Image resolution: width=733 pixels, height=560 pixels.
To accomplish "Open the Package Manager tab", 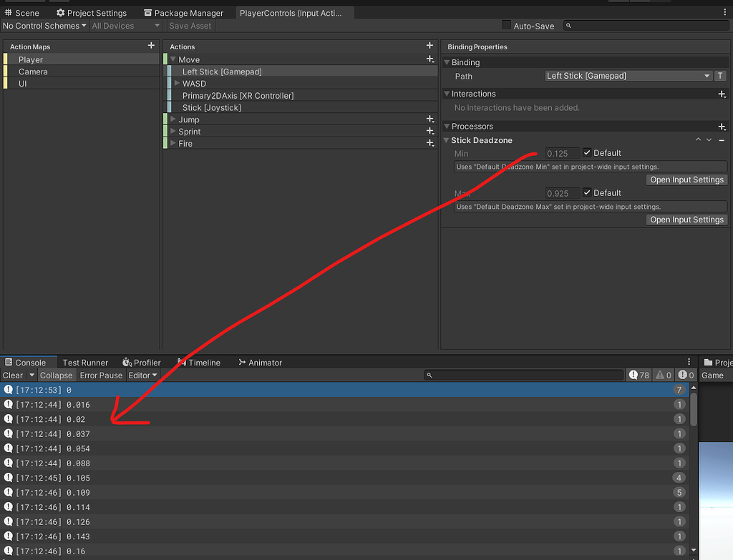I will tap(183, 12).
